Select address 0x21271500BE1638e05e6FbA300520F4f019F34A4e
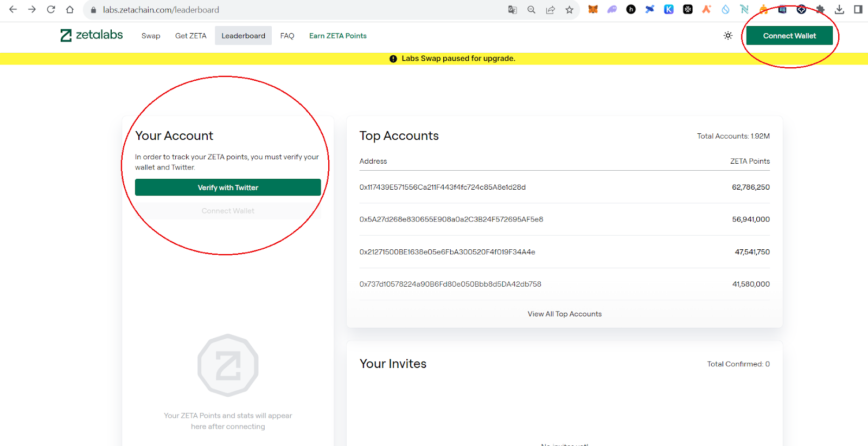The image size is (868, 446). click(448, 252)
